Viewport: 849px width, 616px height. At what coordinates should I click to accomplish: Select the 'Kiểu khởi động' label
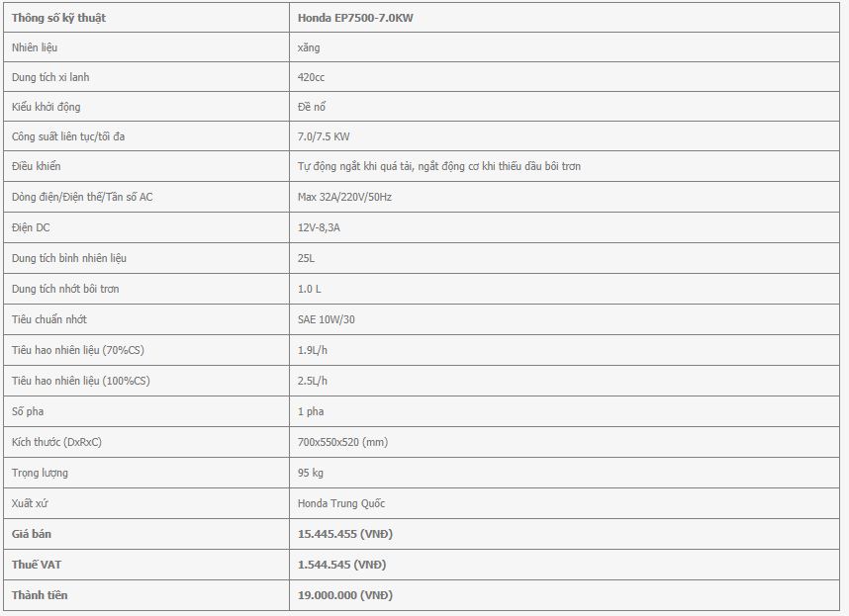48,107
